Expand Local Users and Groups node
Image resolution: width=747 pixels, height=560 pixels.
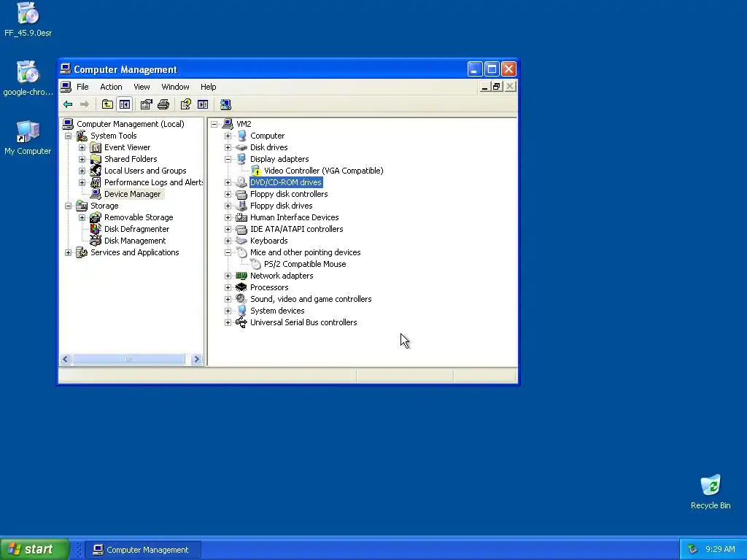(82, 171)
